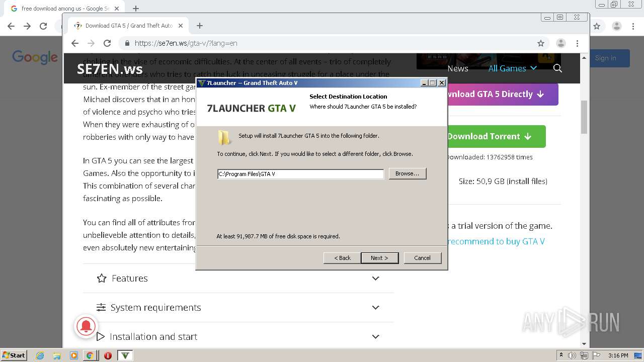
Task: Click the 7Launcher title bar icon
Action: click(202, 83)
